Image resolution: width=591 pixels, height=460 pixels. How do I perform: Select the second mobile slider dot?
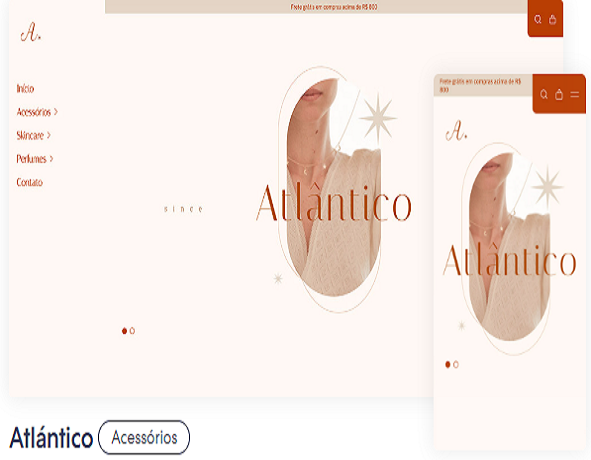(456, 365)
